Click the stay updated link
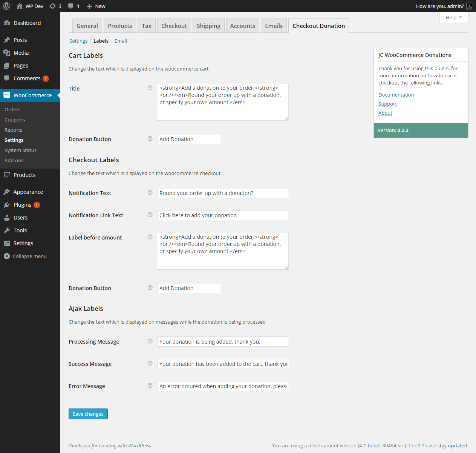Screen dimensions: 476x453 [452, 445]
